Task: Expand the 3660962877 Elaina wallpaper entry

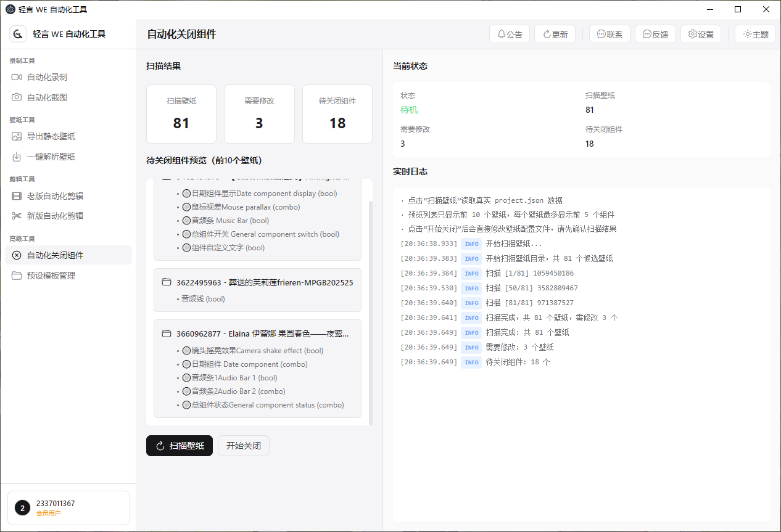Action: click(262, 334)
